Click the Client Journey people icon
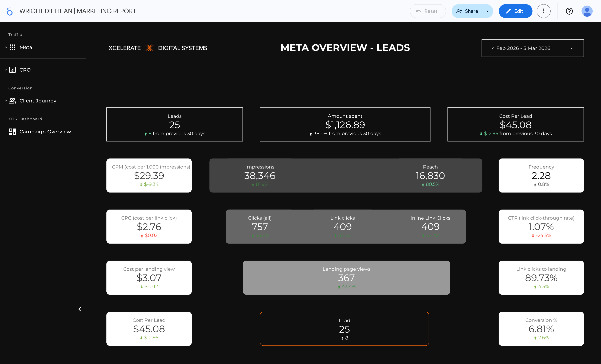The height and width of the screenshot is (364, 601). [13, 101]
